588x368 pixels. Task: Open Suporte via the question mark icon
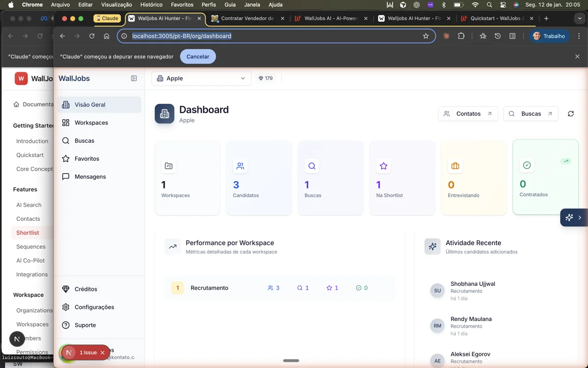click(66, 325)
